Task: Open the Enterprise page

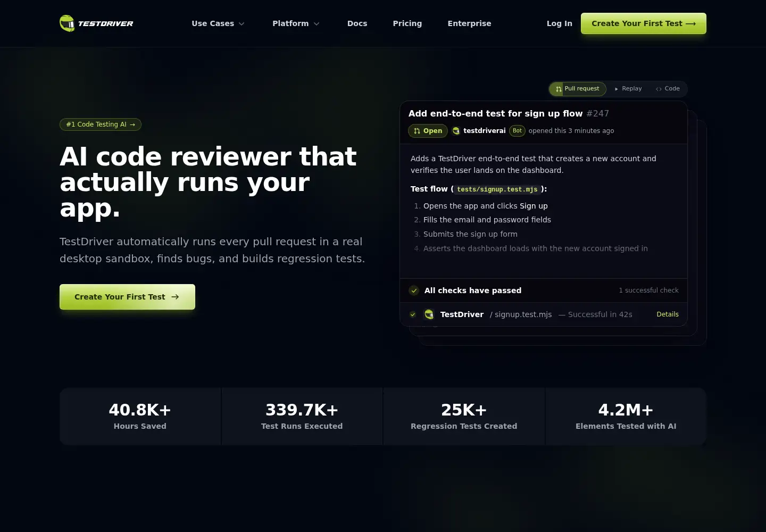Action: click(x=469, y=23)
